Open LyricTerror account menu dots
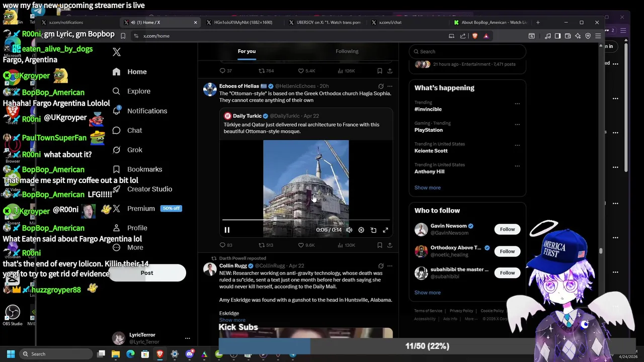 (x=187, y=338)
